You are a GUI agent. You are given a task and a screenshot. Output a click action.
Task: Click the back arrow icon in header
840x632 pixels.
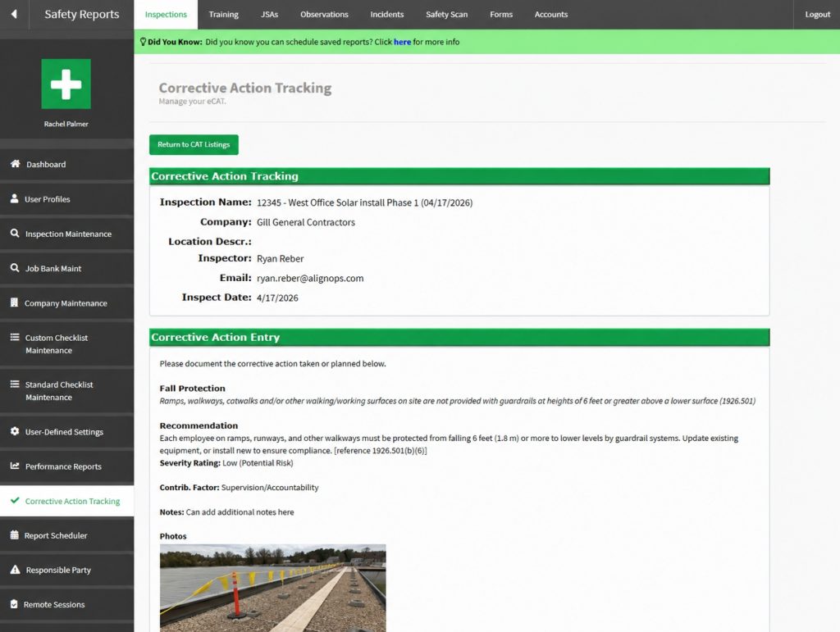coord(14,14)
